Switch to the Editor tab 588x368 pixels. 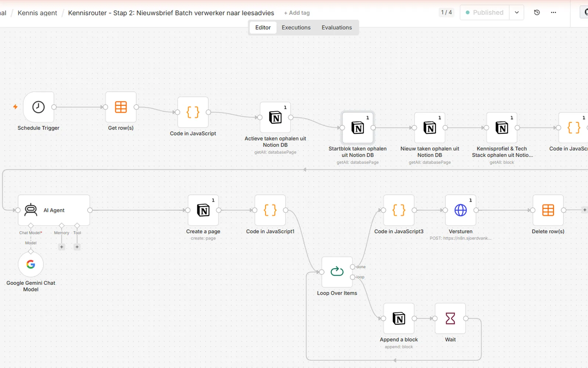coord(263,28)
